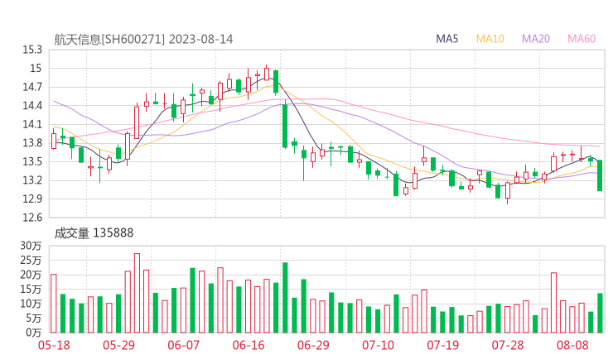Click the 07-28 date label

point(508,345)
